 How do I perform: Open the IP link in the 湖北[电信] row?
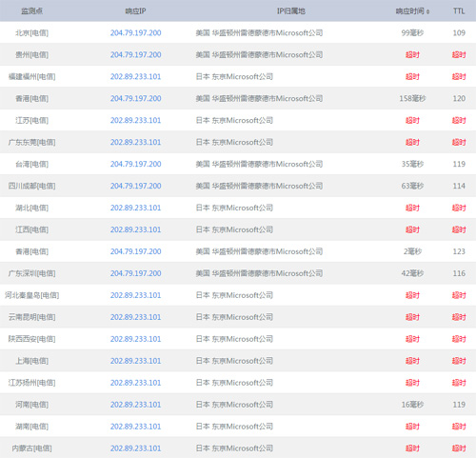(136, 208)
